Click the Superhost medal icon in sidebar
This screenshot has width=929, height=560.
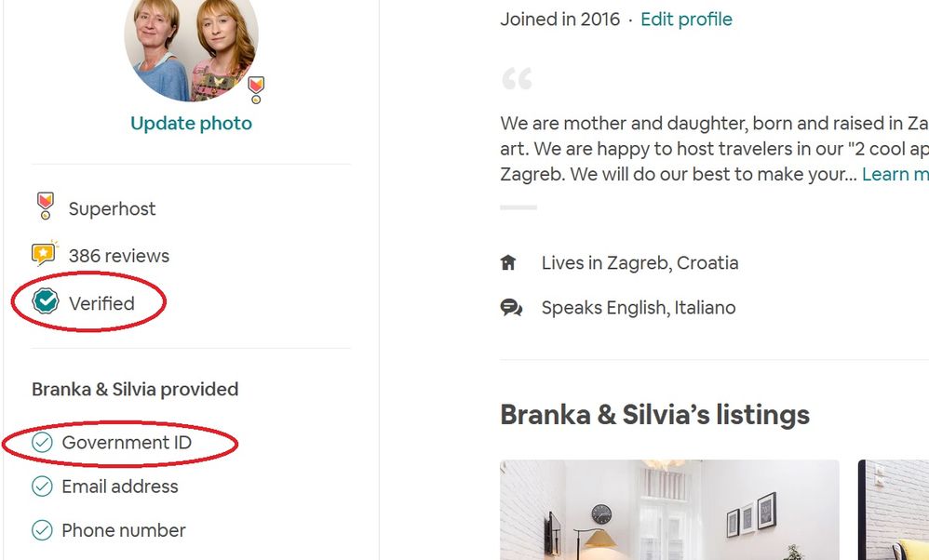[44, 207]
